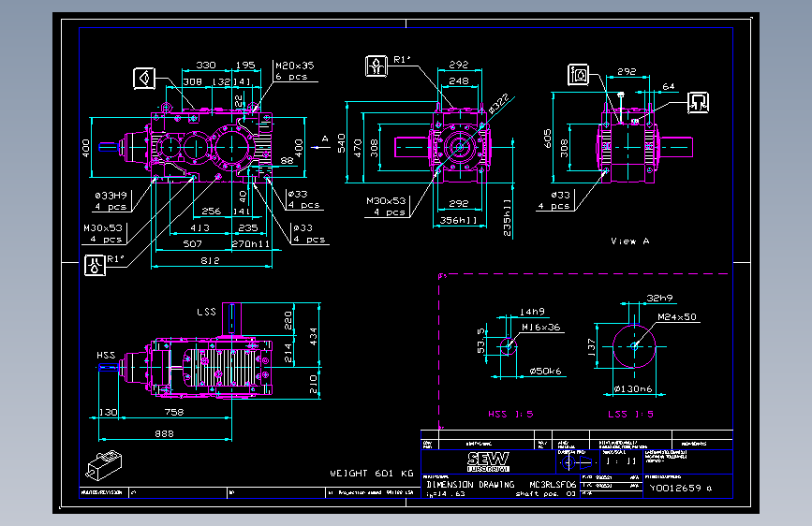812x526 pixels.
Task: Click the '6 pcs' note under M20x35
Action: click(291, 77)
